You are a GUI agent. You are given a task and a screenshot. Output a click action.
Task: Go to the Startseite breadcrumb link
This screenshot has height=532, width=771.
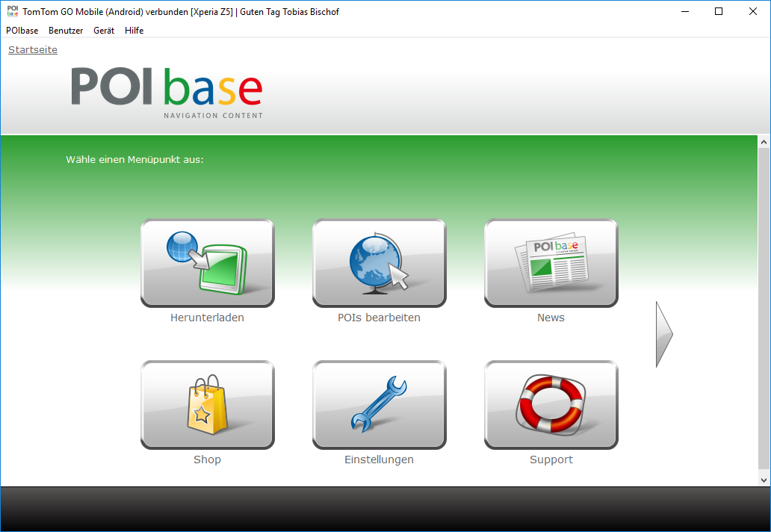coord(33,49)
